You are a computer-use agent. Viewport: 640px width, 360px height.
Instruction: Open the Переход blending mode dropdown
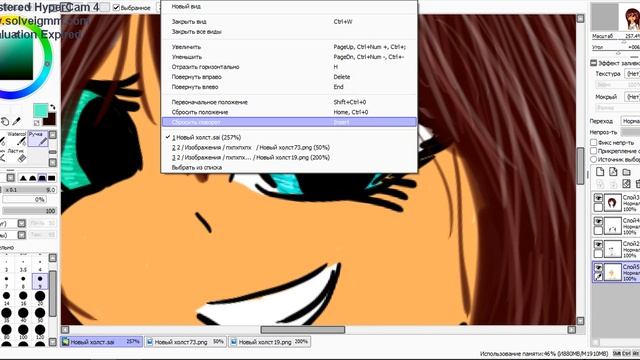coord(630,121)
